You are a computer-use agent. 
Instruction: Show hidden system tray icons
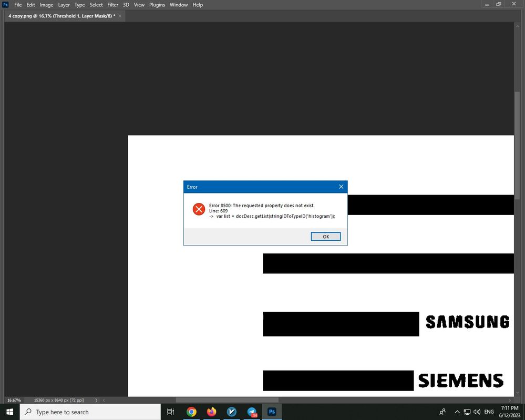click(x=457, y=412)
